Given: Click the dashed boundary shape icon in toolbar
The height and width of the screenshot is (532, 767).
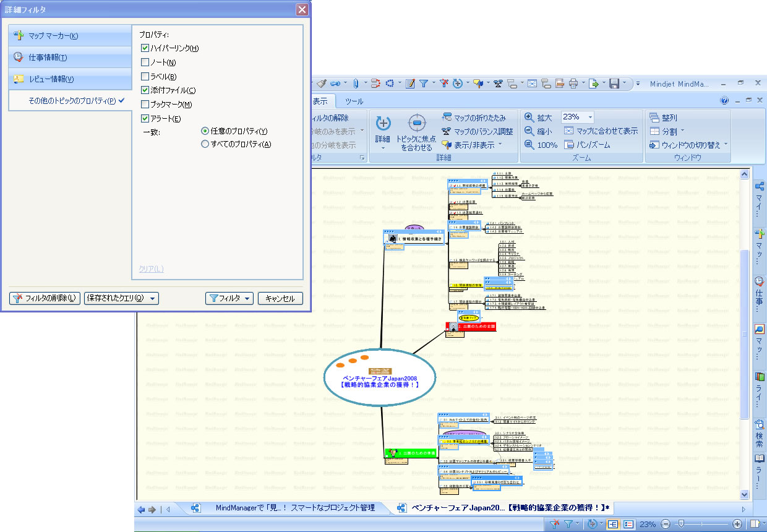Looking at the screenshot, I should tap(390, 84).
